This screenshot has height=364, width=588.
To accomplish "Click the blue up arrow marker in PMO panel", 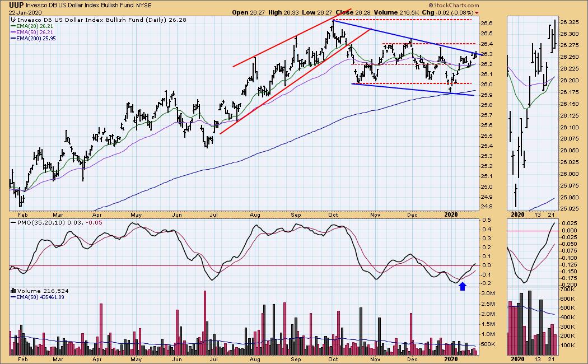I will point(463,286).
